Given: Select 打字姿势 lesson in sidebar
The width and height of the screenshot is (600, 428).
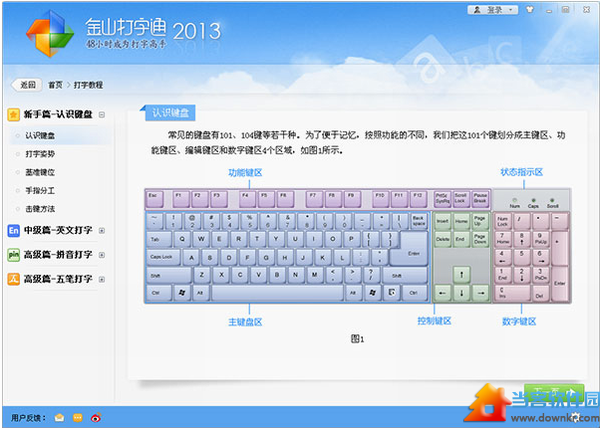Looking at the screenshot, I should [x=40, y=154].
